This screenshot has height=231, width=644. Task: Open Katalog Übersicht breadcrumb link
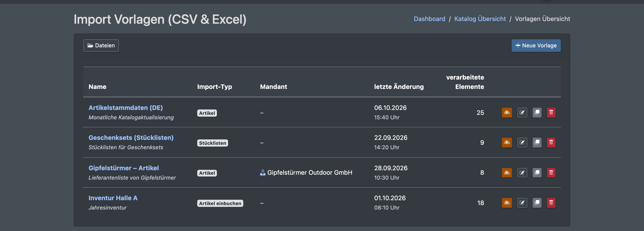(480, 19)
